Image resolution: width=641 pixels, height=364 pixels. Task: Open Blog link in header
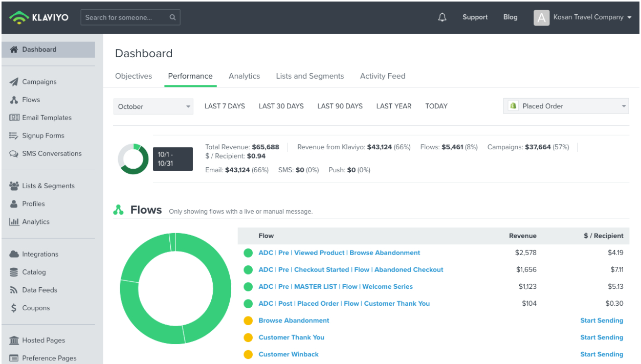(x=510, y=17)
